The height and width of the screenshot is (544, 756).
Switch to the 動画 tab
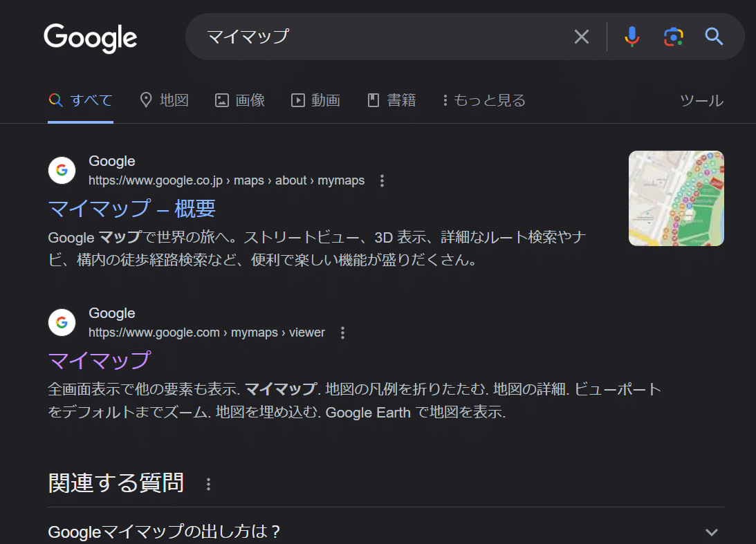pos(316,100)
